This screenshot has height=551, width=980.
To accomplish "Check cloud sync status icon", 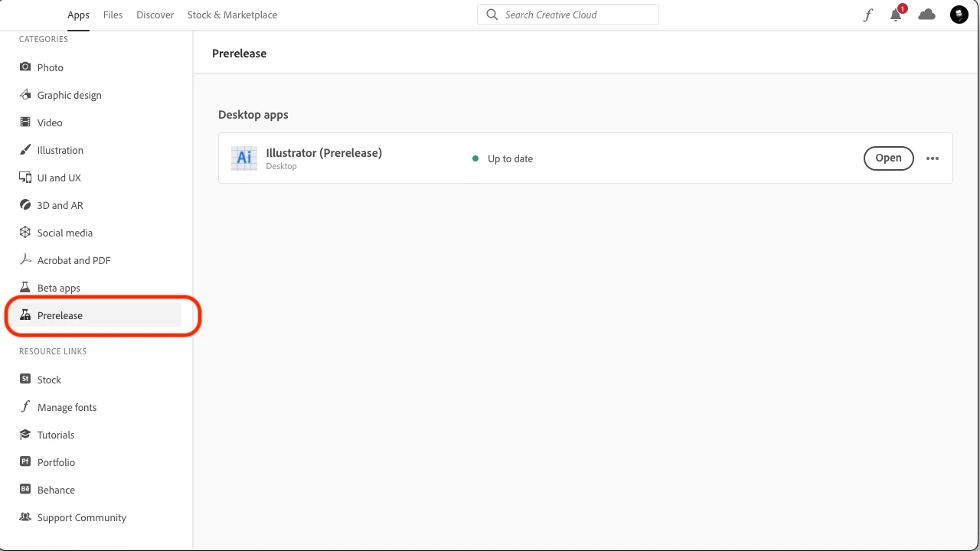I will point(927,15).
